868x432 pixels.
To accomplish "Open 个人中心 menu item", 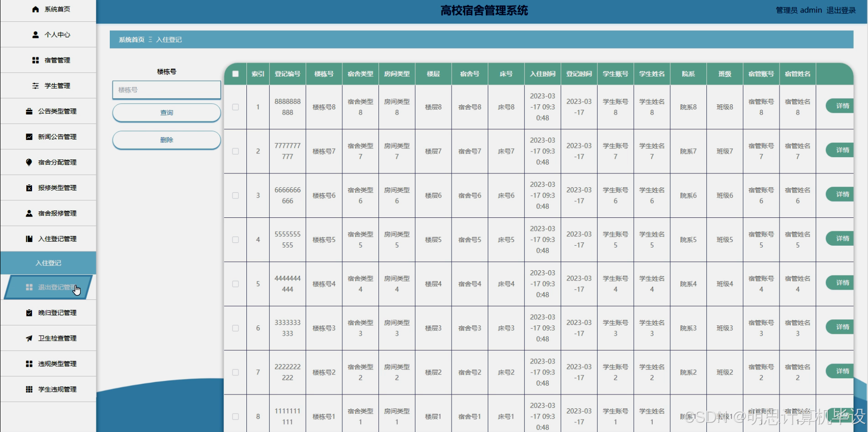I will click(x=48, y=35).
